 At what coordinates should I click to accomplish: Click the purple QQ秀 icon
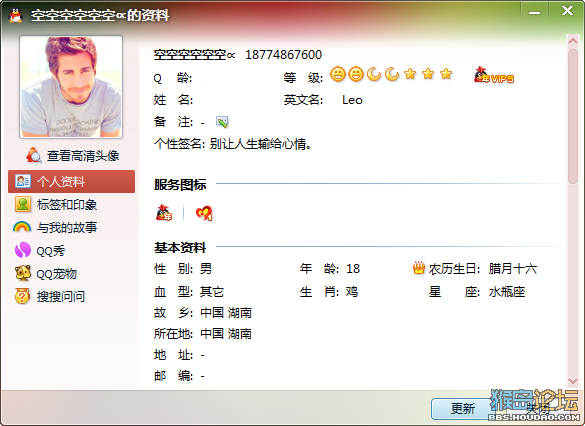(x=22, y=250)
